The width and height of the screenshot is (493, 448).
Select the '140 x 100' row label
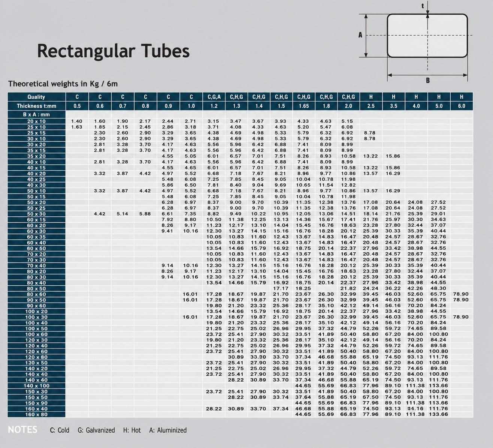click(x=36, y=386)
